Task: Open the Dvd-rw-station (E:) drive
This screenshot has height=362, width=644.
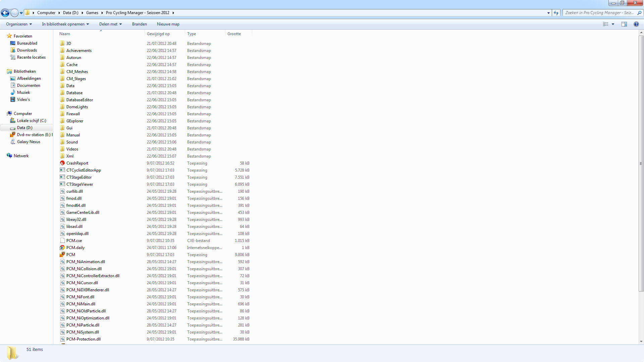Action: pos(34,135)
